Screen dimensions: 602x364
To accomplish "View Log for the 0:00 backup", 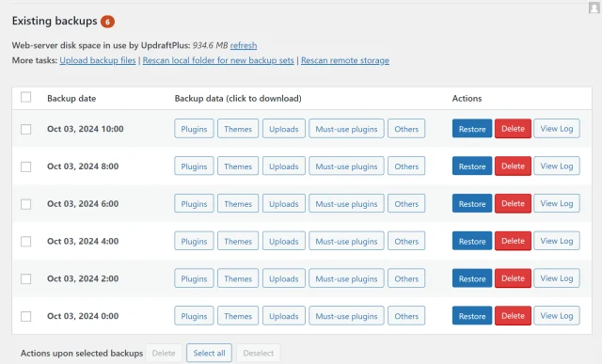I will pyautogui.click(x=557, y=316).
